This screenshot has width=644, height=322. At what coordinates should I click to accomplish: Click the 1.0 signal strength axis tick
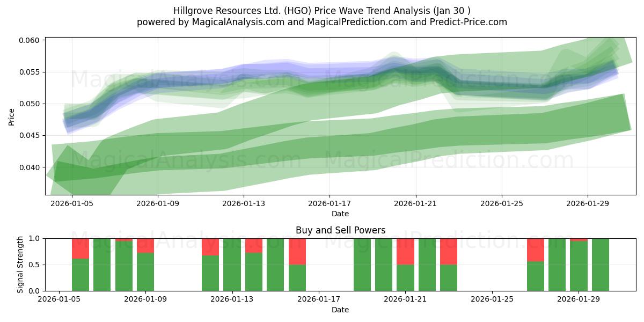(35, 238)
